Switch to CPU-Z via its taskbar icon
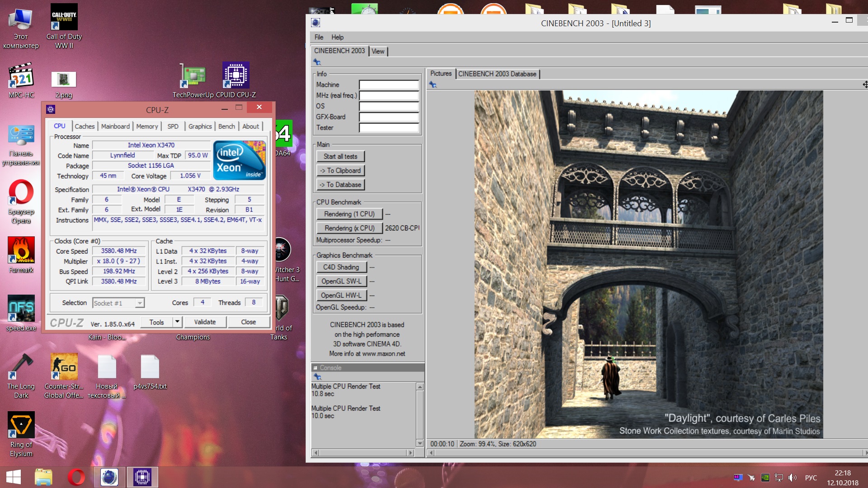 [142, 477]
